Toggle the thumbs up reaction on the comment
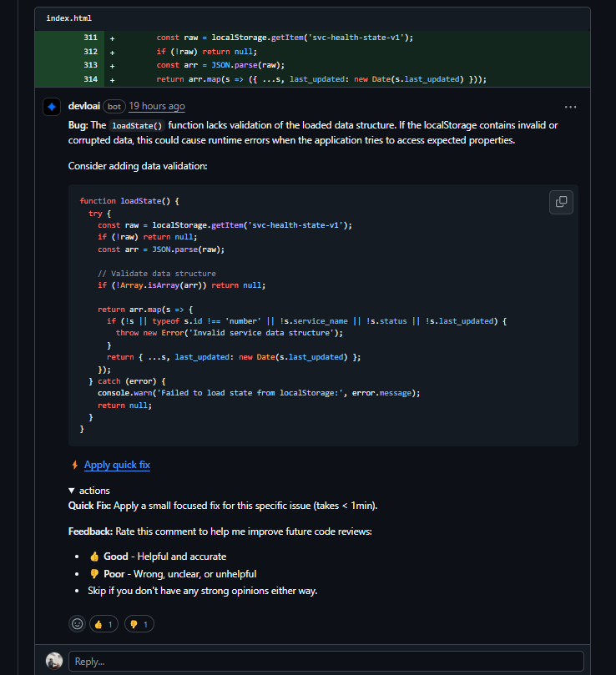The height and width of the screenshot is (675, 616). [x=104, y=623]
